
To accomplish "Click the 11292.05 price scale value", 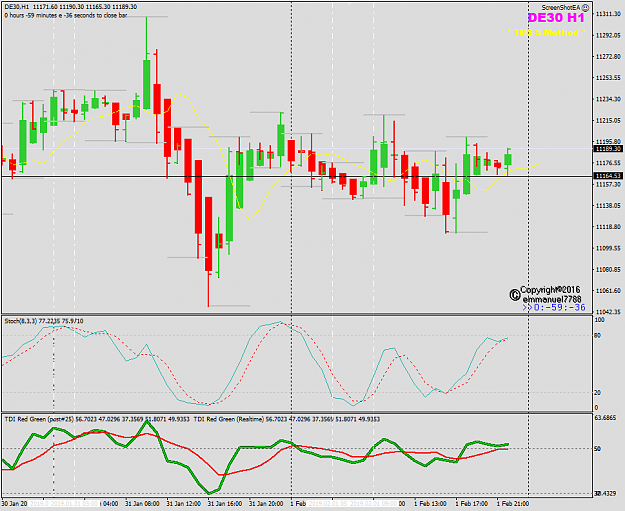I will (608, 35).
